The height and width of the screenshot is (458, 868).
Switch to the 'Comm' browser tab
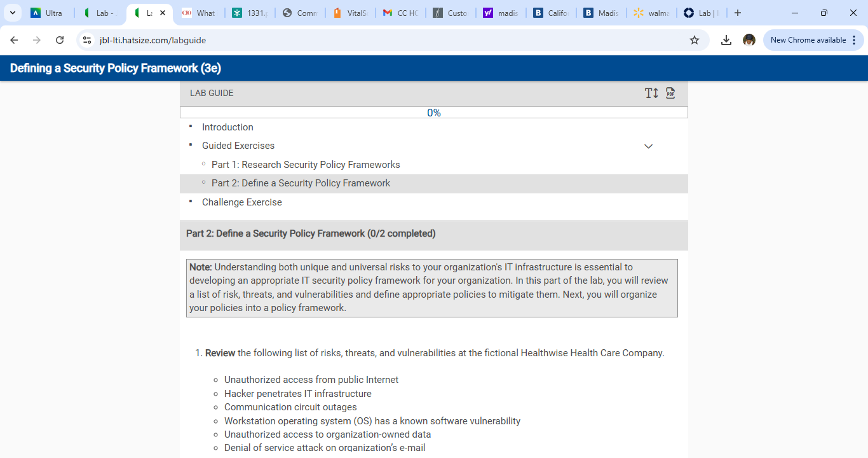[301, 13]
